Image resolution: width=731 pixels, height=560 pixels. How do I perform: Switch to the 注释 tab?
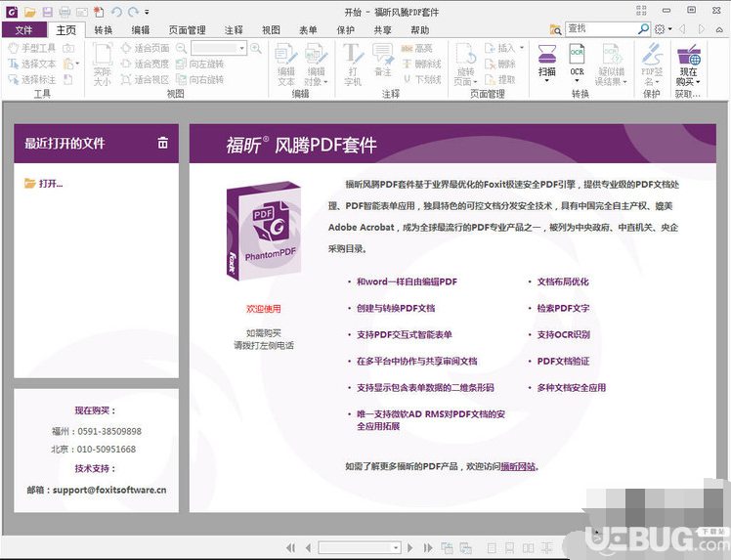234,30
